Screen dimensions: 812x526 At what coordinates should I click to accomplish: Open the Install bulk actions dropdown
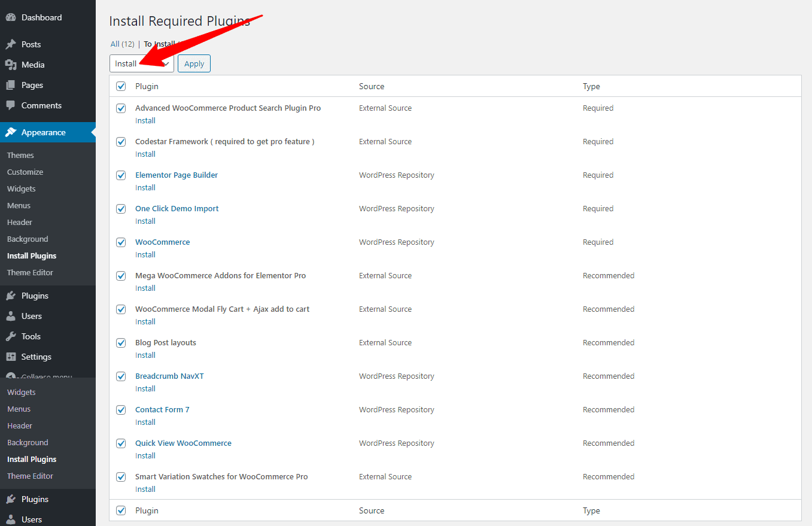tap(141, 63)
